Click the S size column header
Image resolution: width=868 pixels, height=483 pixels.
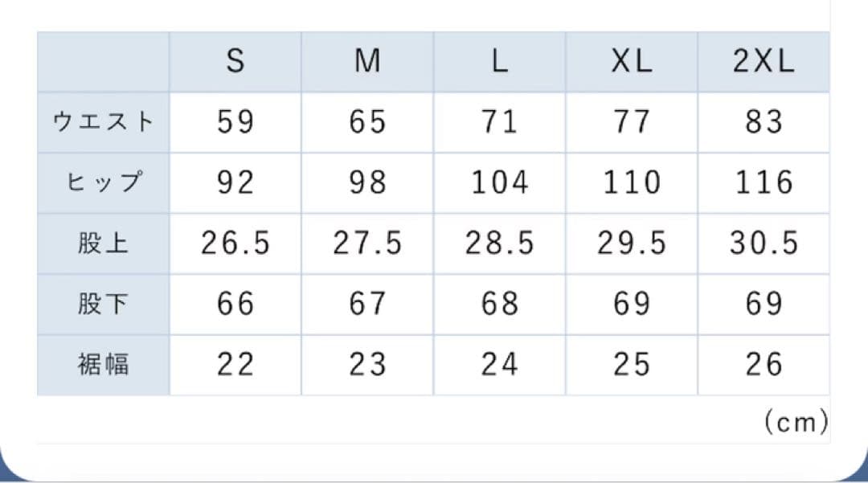coord(235,62)
